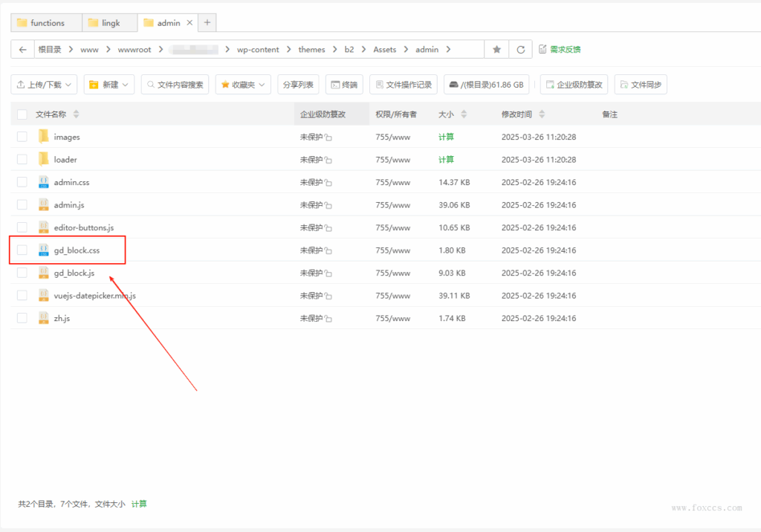Click the 文件同步 sync button
761x532 pixels.
click(641, 85)
